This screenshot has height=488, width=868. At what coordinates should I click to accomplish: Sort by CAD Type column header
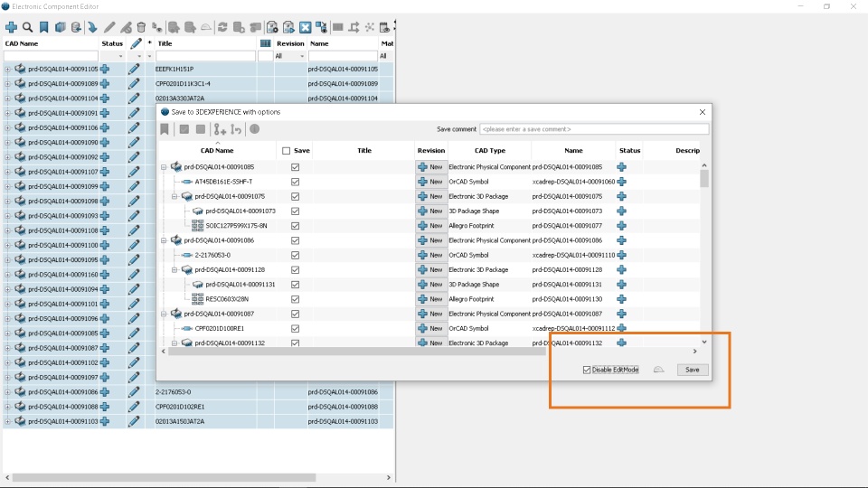[x=490, y=151]
